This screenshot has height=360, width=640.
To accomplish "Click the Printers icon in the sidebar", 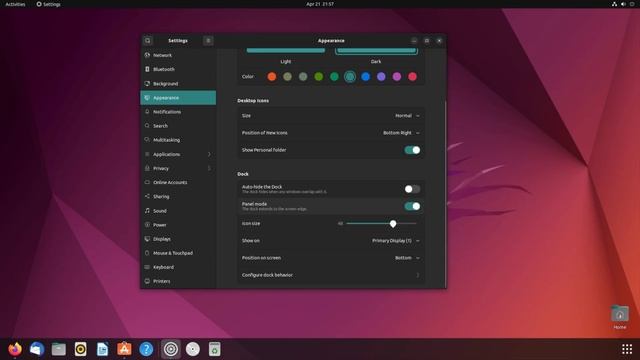I will [x=147, y=281].
